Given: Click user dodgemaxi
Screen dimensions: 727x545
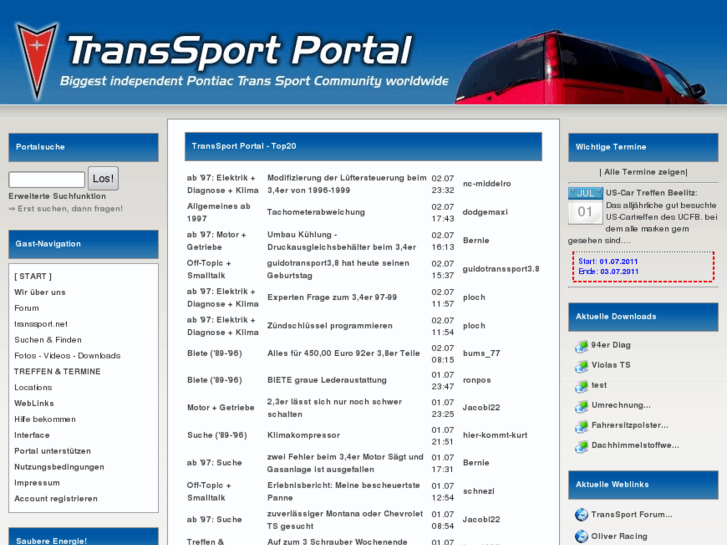Looking at the screenshot, I should point(485,212).
